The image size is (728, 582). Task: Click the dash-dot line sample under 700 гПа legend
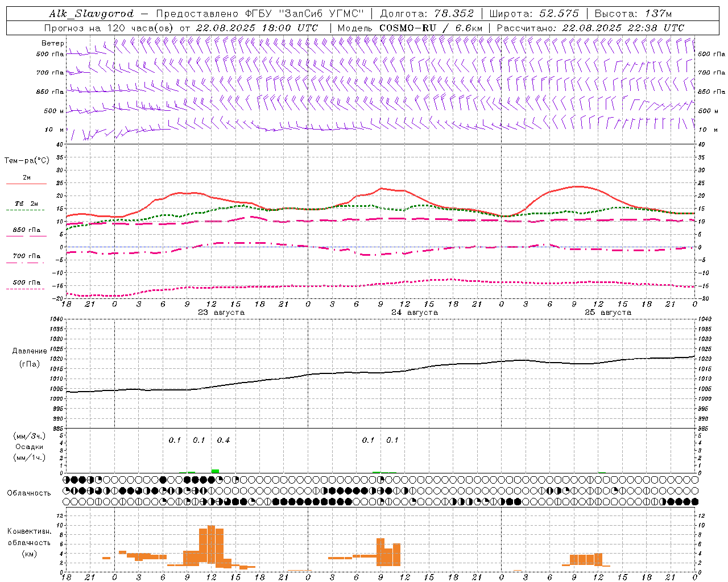(25, 263)
